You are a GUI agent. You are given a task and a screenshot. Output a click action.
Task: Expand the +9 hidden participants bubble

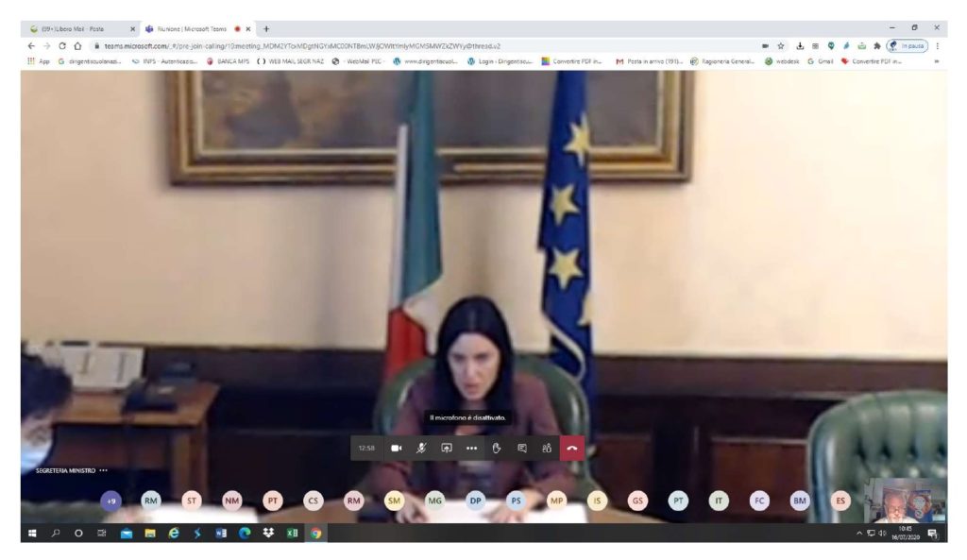pos(110,501)
